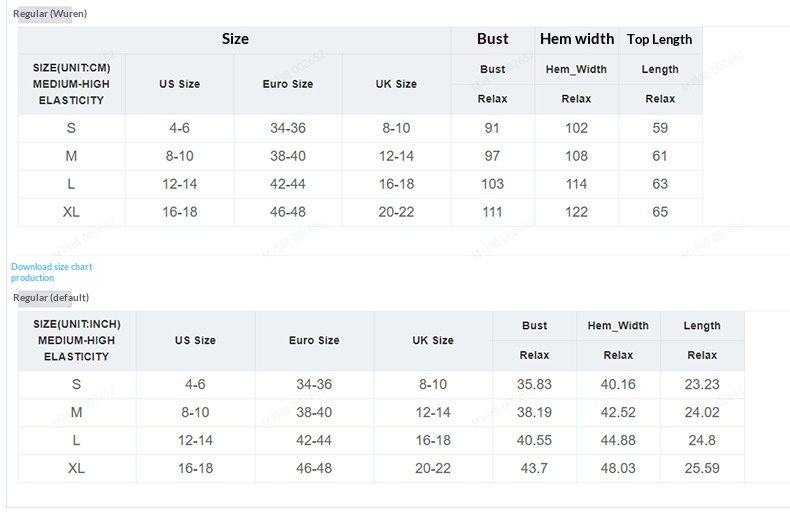
Task: Click the length value 24.8
Action: pyautogui.click(x=702, y=440)
